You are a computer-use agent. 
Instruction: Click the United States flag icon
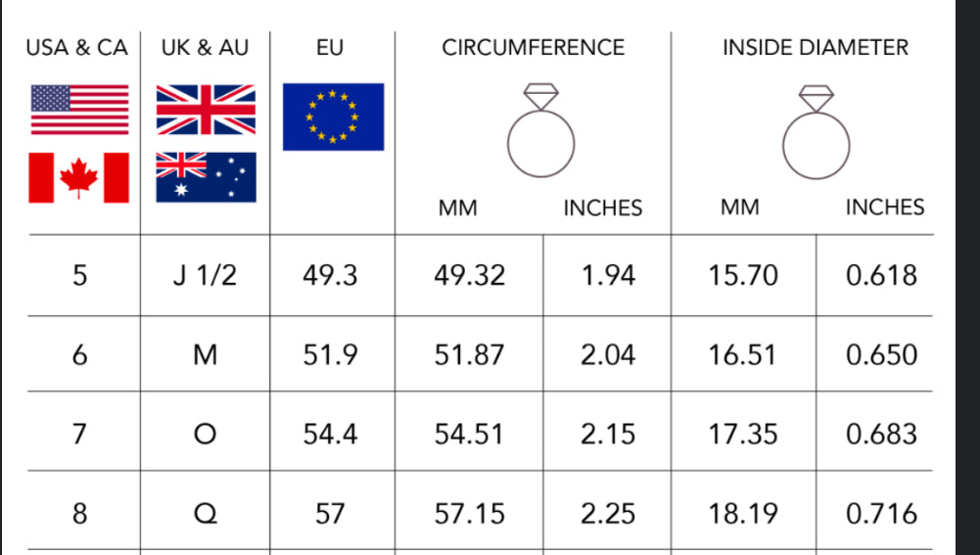[x=80, y=110]
